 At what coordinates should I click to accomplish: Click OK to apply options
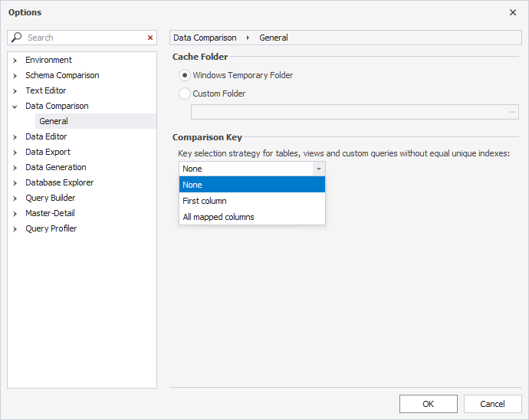point(428,404)
